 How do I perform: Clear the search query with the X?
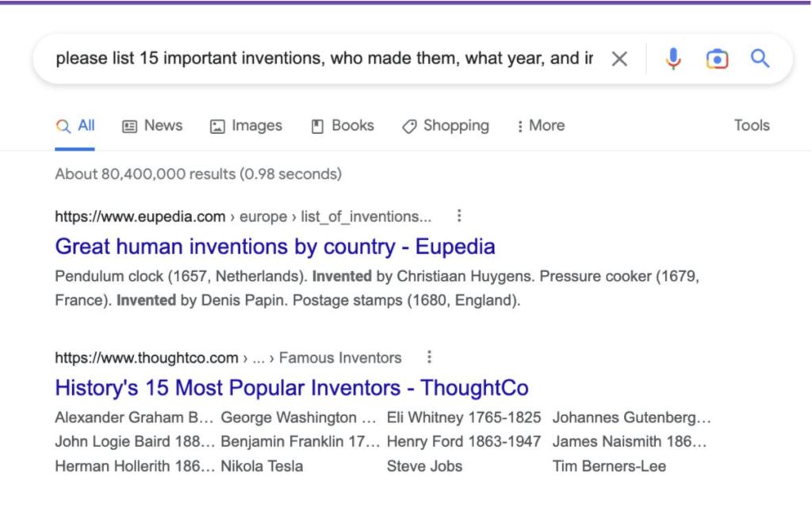[619, 58]
